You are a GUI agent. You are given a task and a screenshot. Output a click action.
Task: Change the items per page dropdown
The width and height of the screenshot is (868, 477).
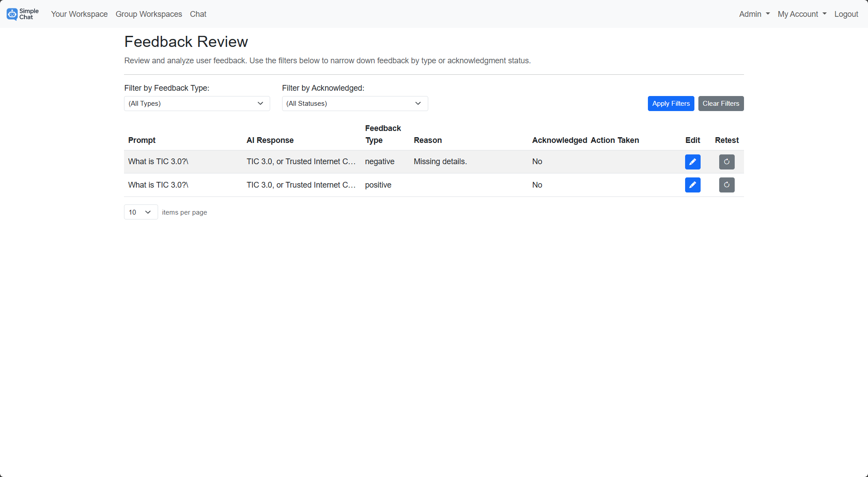point(140,212)
